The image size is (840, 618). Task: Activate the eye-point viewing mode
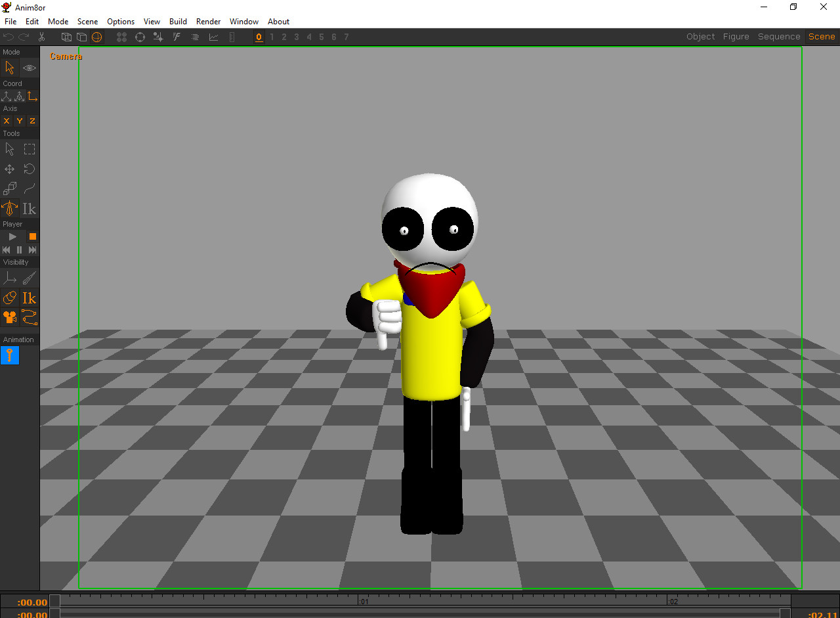[29, 67]
